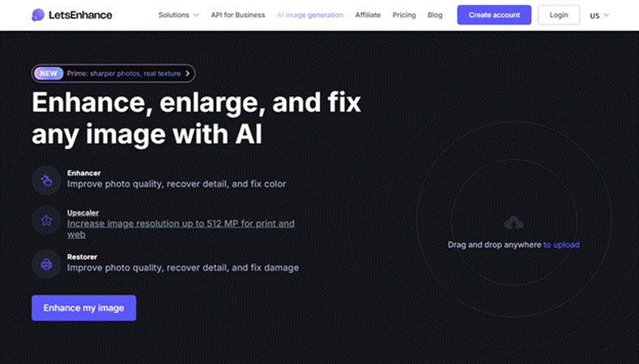Click the Enhance my image button

[84, 308]
